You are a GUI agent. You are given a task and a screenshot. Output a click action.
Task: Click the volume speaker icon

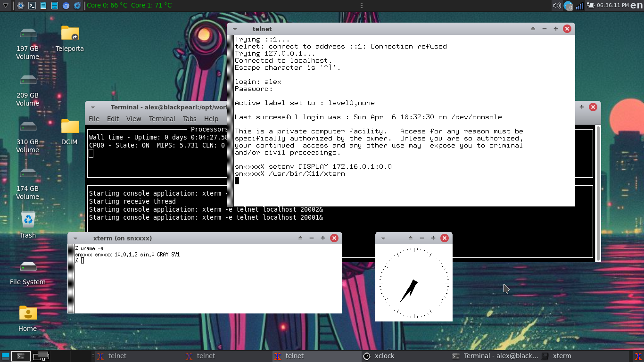pos(557,6)
